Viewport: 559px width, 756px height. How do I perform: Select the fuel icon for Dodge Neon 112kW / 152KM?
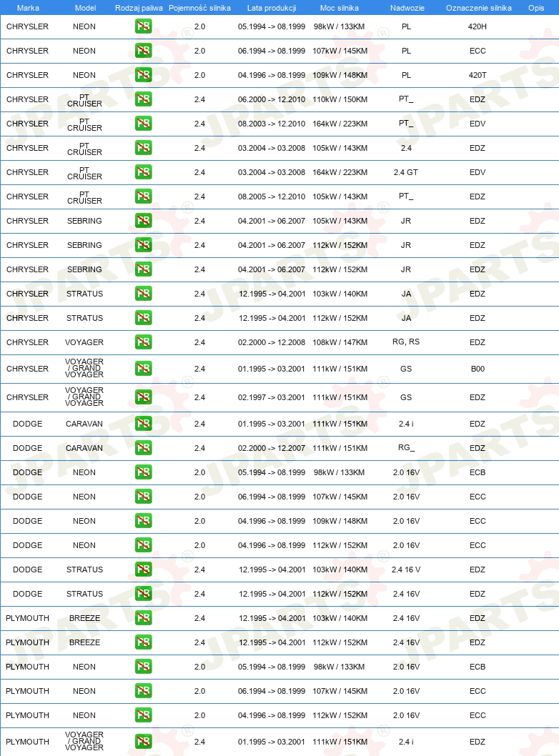tap(143, 545)
